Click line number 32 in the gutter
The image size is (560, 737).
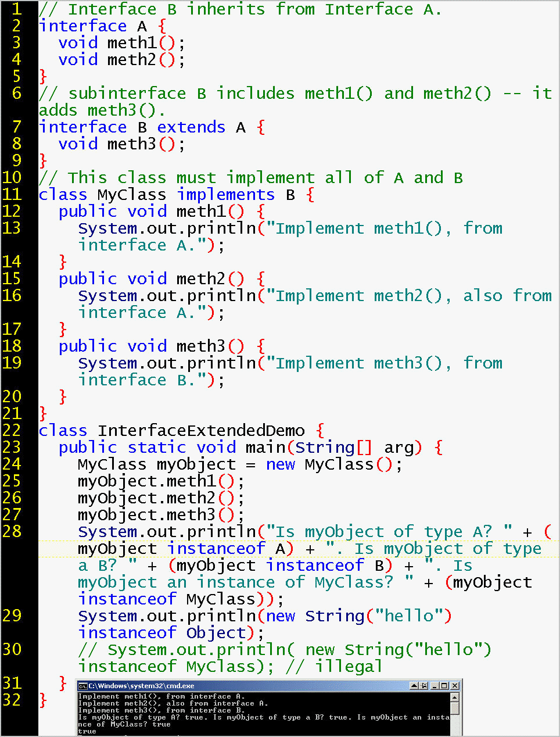(x=12, y=700)
